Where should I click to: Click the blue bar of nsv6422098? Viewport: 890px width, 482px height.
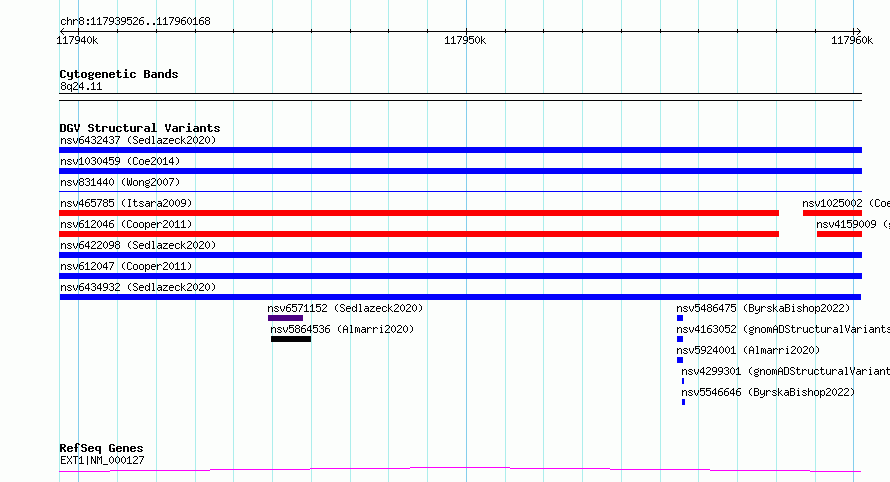click(460, 255)
